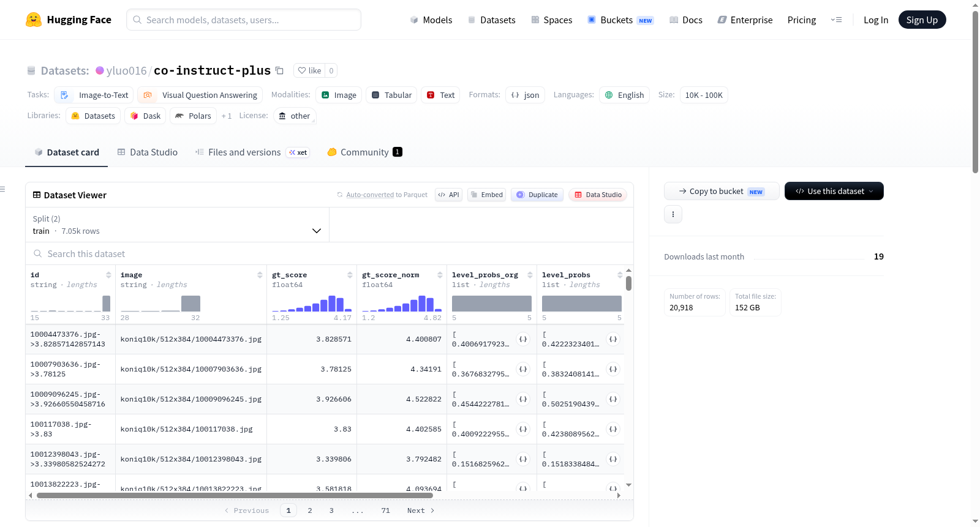Show the additional libraries via +1

tap(227, 116)
